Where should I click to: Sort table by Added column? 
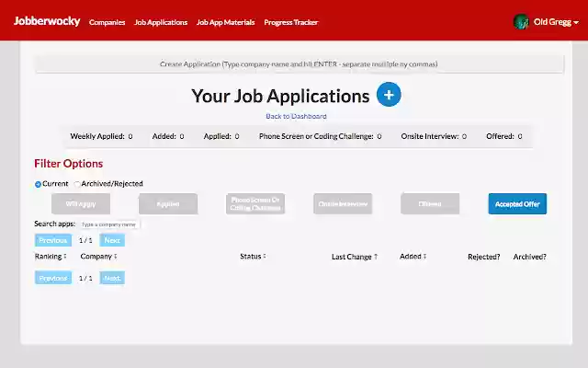click(413, 257)
